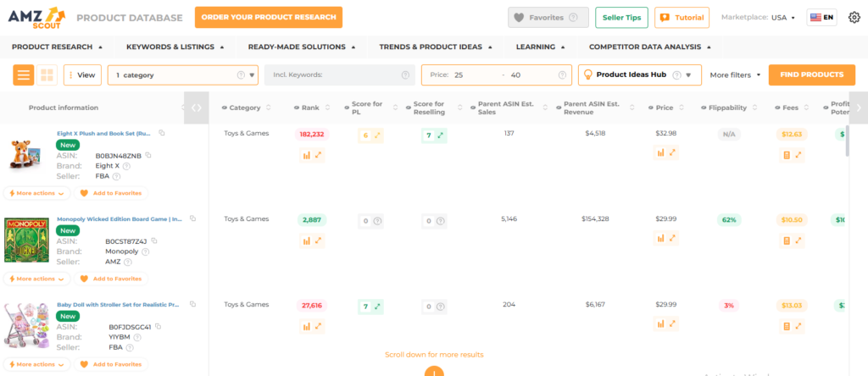868x376 pixels.
Task: Copy Eight X Plush title icon
Action: pos(162,133)
